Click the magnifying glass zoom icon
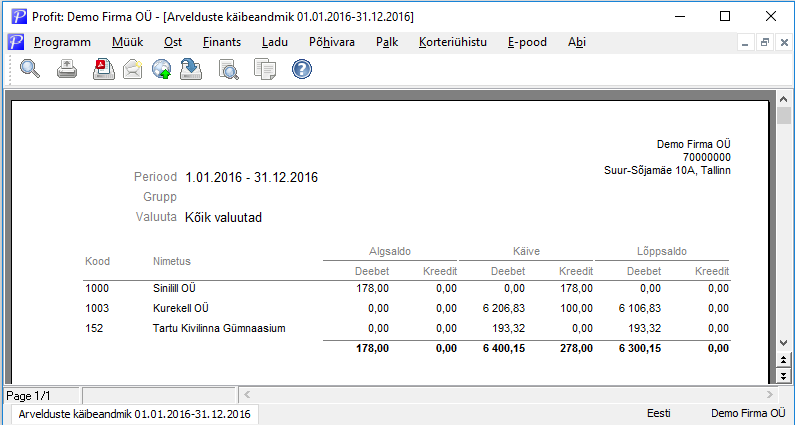The image size is (795, 425). [30, 69]
